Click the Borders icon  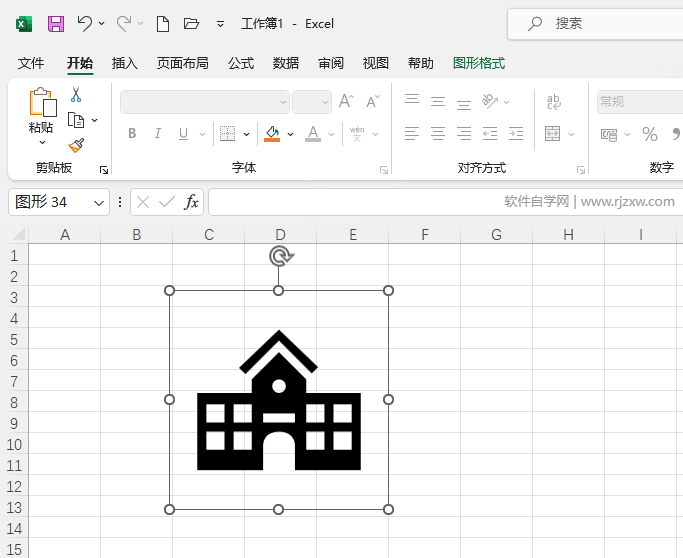click(227, 134)
